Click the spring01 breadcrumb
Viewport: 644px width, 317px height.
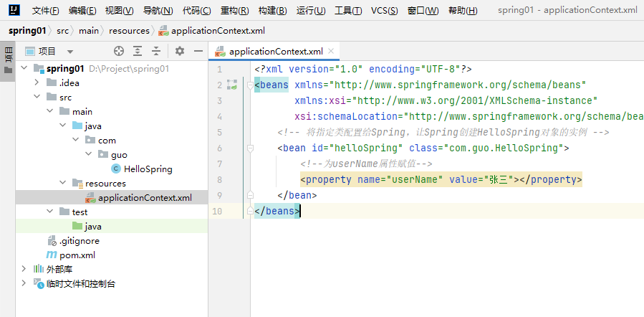(28, 31)
